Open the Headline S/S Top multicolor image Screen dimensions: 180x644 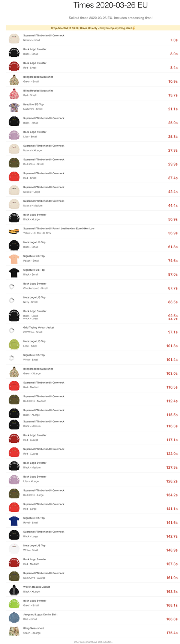pos(14,107)
